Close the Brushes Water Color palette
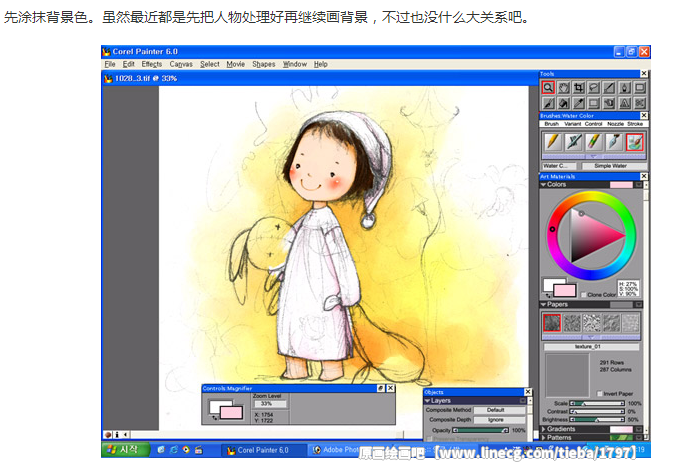Image resolution: width=677 pixels, height=472 pixels. tap(644, 115)
